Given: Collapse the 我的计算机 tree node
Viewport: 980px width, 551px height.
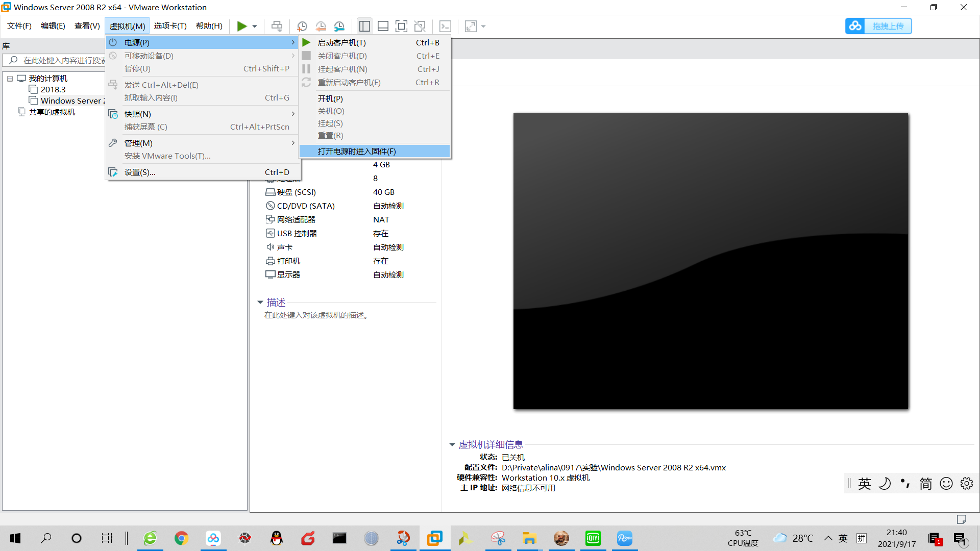Looking at the screenshot, I should point(10,79).
